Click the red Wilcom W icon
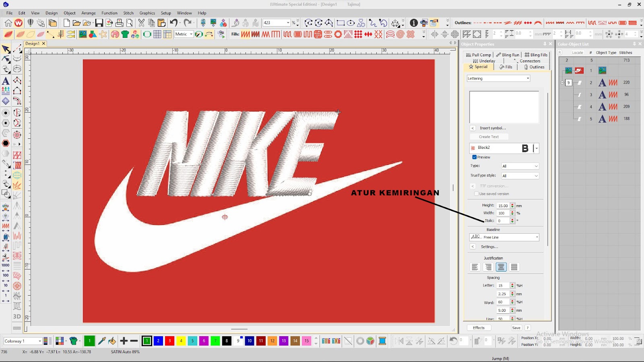 tap(19, 23)
